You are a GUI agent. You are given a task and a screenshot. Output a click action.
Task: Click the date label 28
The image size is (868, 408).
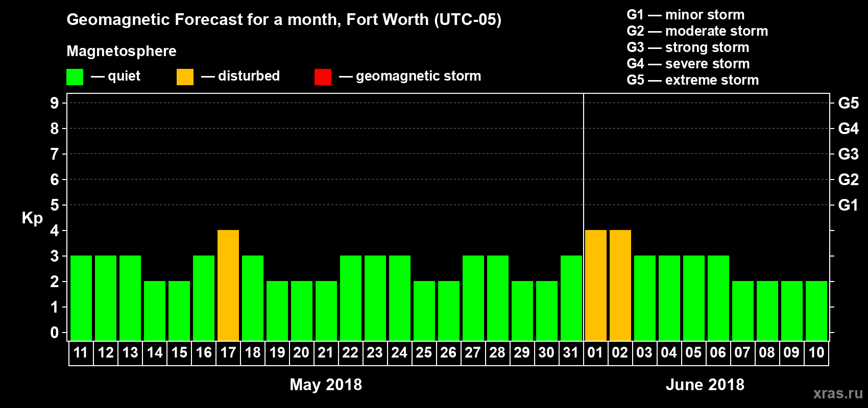tap(497, 352)
